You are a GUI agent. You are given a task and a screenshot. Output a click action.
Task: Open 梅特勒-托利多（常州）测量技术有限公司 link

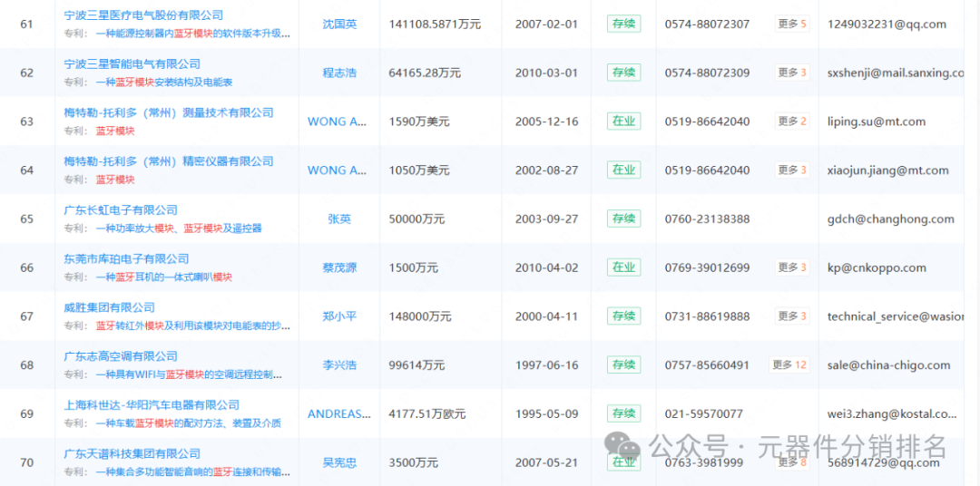click(169, 113)
